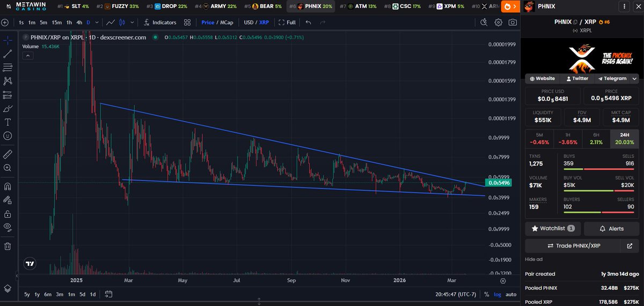Switch to candlestick chart style
This screenshot has height=306, width=644.
click(121, 23)
